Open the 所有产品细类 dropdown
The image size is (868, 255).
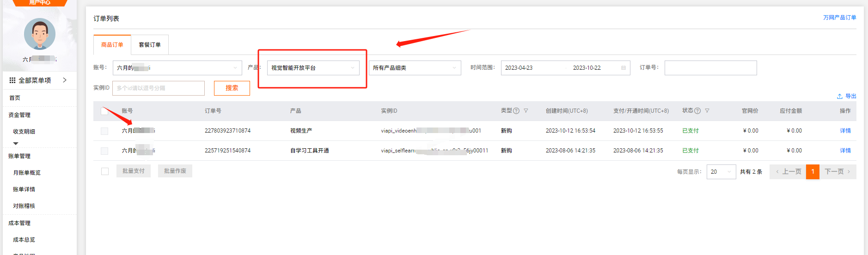[x=415, y=68]
